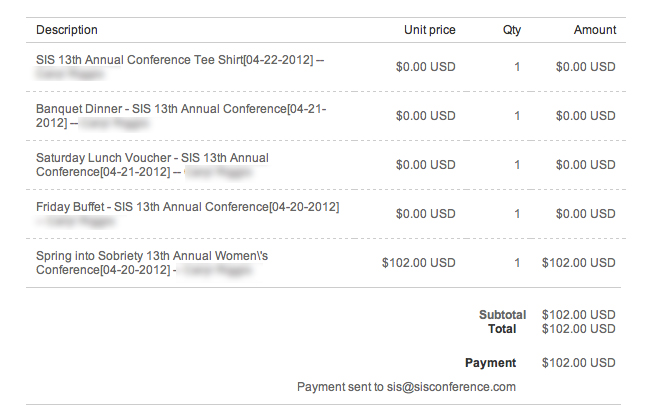Screen dimensions: 669x405
Task: Click the Saturday Lunch Voucher unit price
Action: (x=426, y=165)
